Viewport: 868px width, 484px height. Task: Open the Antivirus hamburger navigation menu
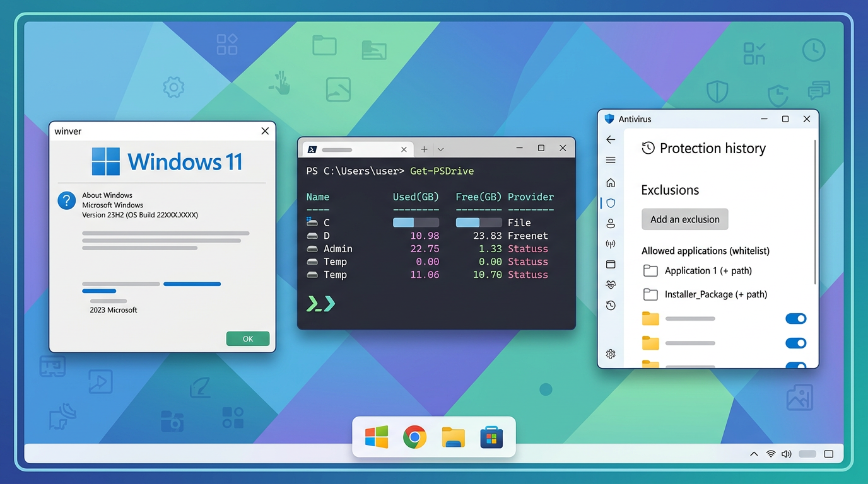click(611, 160)
